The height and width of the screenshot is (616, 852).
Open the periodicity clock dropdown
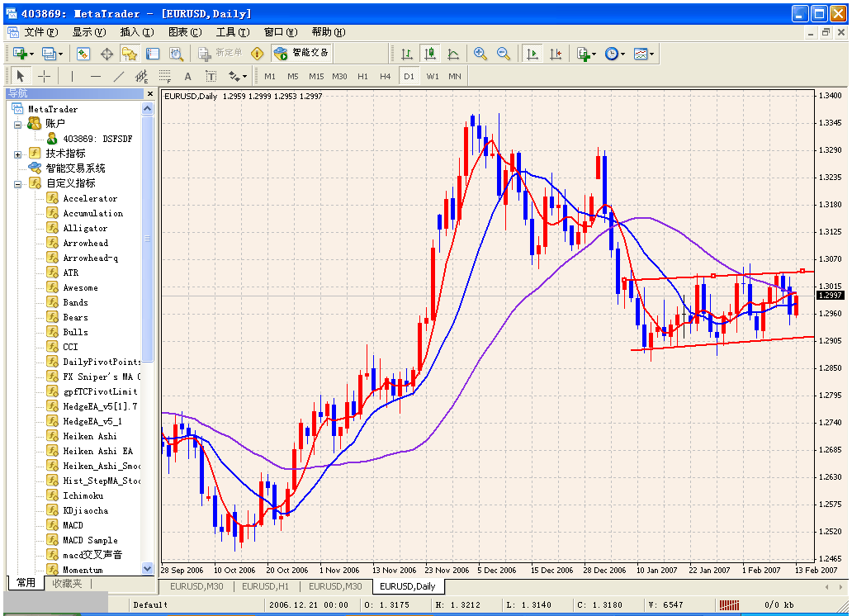tap(614, 54)
